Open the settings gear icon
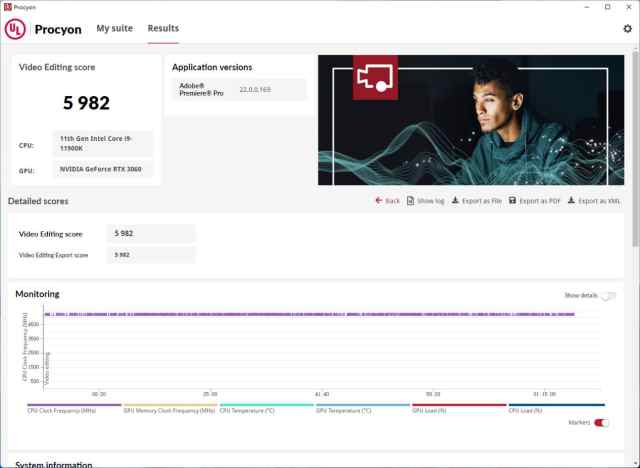Image resolution: width=640 pixels, height=468 pixels. [x=627, y=29]
